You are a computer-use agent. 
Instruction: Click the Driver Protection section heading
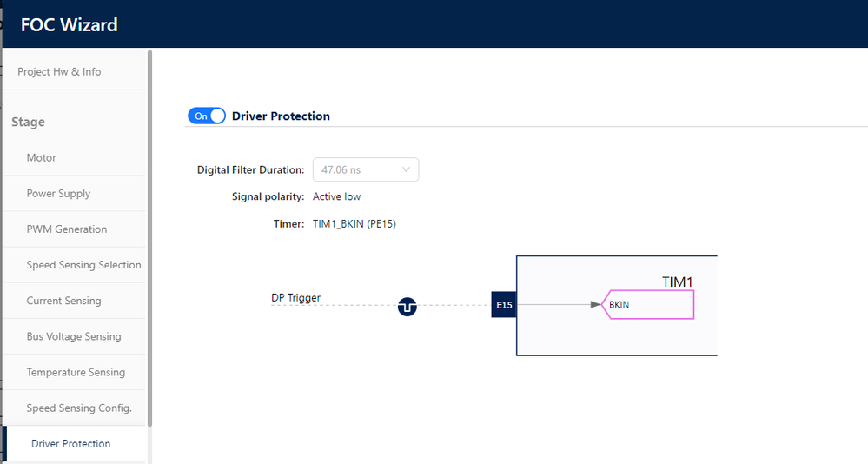click(x=281, y=116)
